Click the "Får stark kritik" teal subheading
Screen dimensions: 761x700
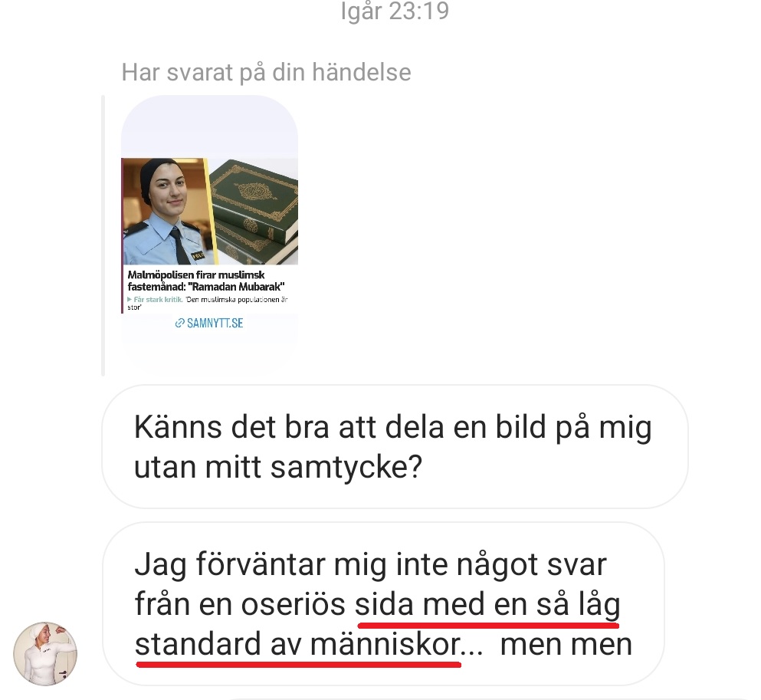(158, 300)
